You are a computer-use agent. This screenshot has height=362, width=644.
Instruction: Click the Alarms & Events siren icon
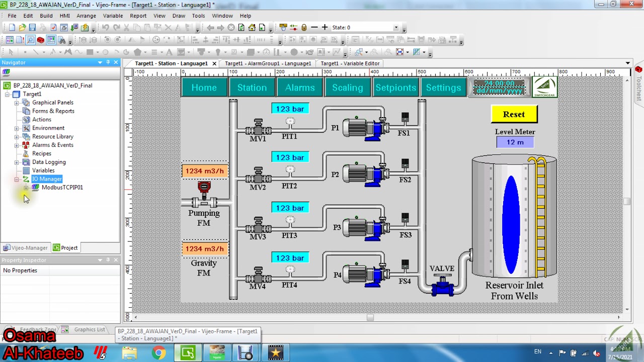(26, 145)
